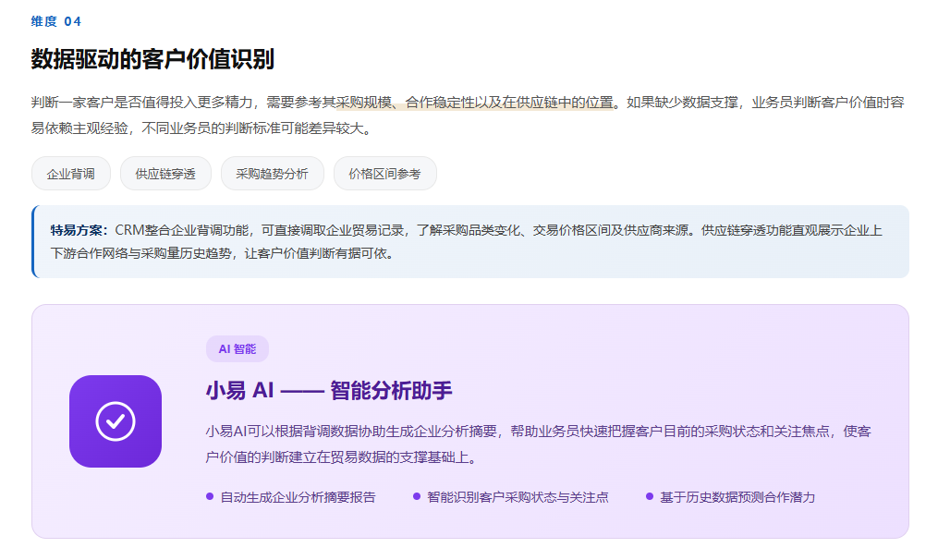
Task: Click the bold 特易方案 label
Action: 79,230
